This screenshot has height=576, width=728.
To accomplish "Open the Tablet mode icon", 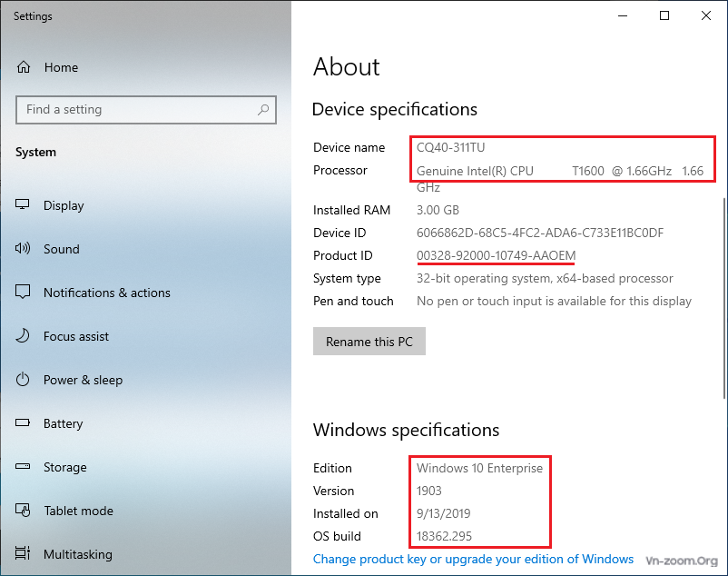I will pos(23,510).
